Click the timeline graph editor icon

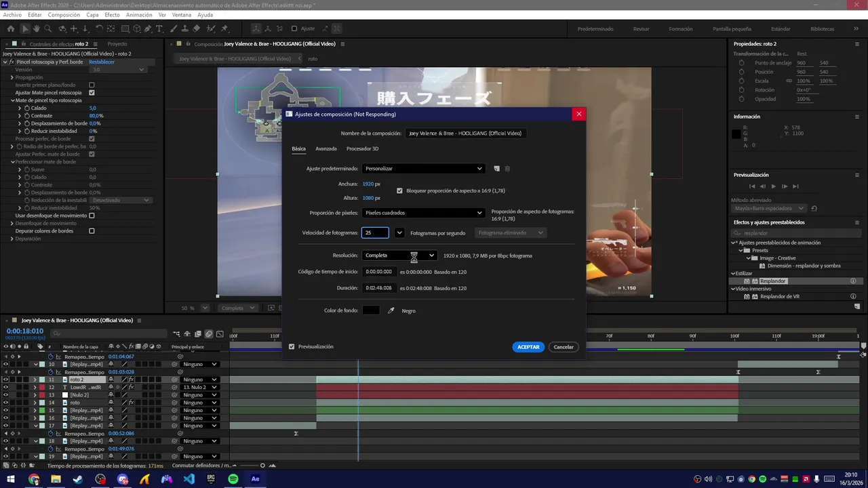coord(220,333)
